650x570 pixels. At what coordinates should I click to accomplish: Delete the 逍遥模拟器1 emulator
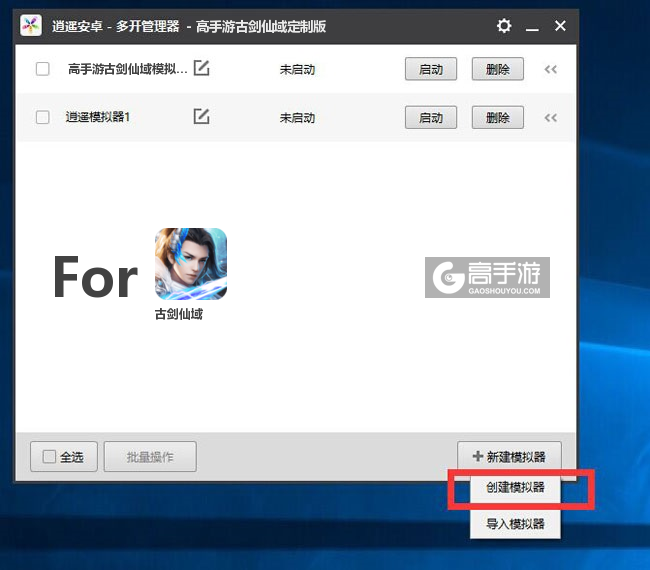497,118
